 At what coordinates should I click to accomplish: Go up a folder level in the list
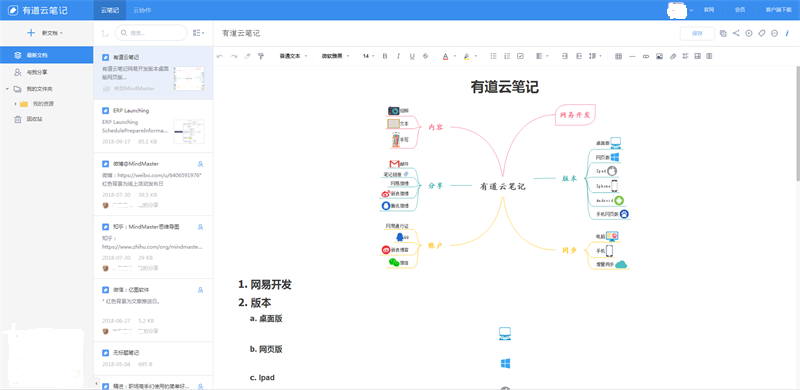[x=105, y=33]
